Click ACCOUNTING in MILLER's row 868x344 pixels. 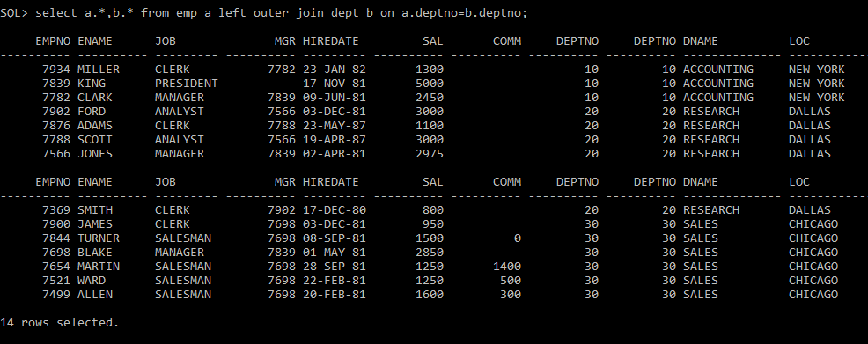(718, 70)
